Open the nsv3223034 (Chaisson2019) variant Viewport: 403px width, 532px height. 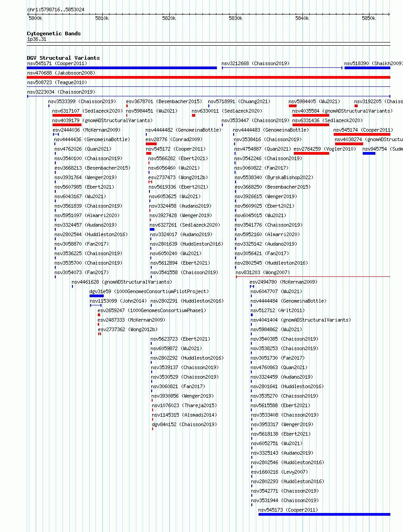coord(61,92)
